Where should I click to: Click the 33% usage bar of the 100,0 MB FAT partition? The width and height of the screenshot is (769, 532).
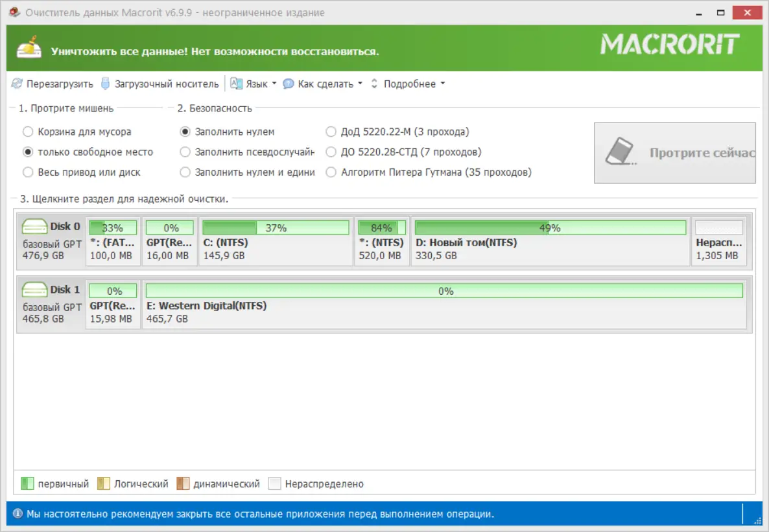113,227
